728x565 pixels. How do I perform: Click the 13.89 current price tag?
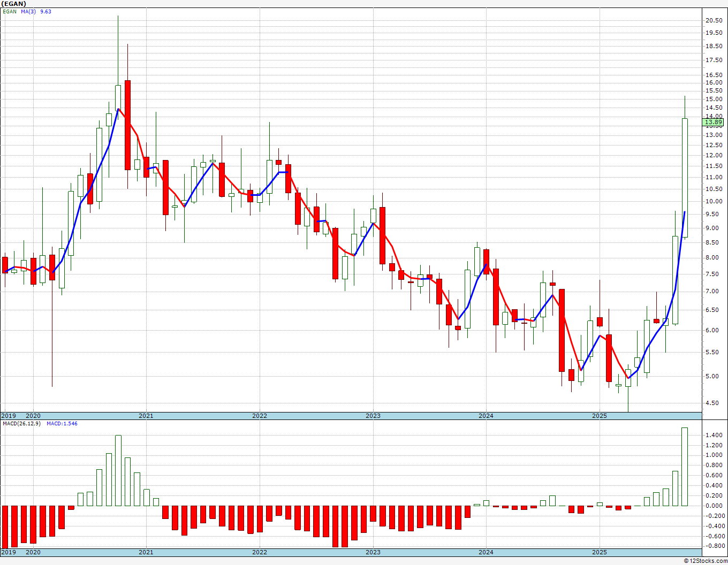714,123
